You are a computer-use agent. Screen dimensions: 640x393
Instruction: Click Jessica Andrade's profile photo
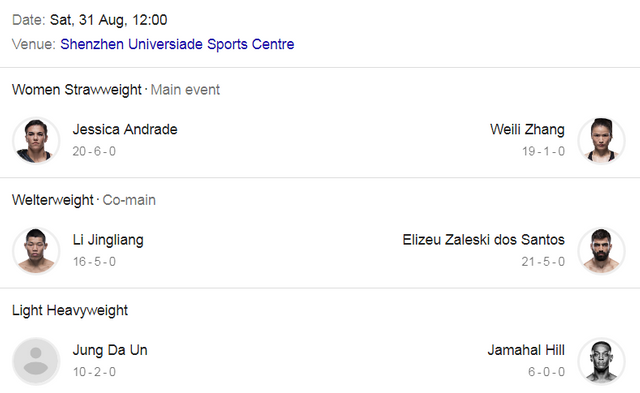[x=36, y=140]
